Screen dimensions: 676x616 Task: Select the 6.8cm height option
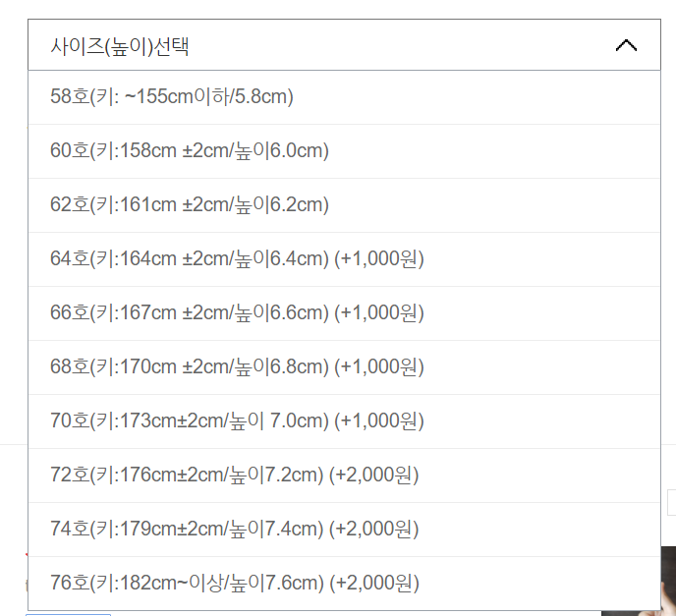[x=237, y=367]
